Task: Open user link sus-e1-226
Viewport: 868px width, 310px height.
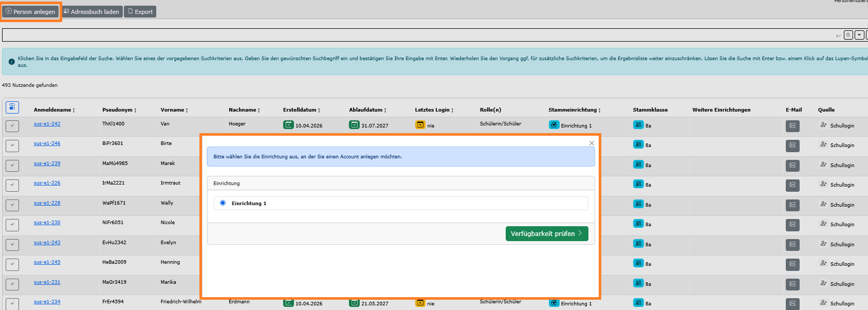Action: tap(47, 183)
